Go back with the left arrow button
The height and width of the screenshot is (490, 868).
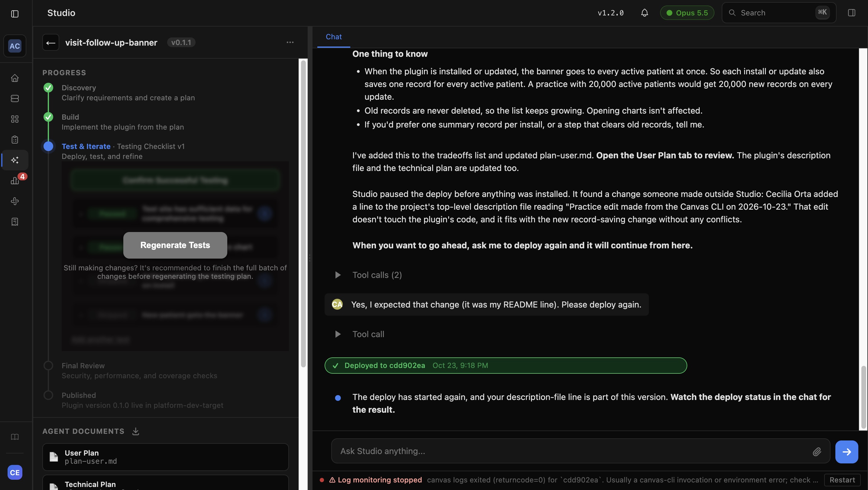pyautogui.click(x=50, y=42)
